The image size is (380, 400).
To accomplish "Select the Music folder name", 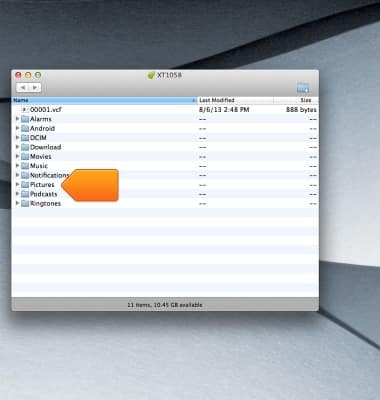I will click(x=39, y=166).
